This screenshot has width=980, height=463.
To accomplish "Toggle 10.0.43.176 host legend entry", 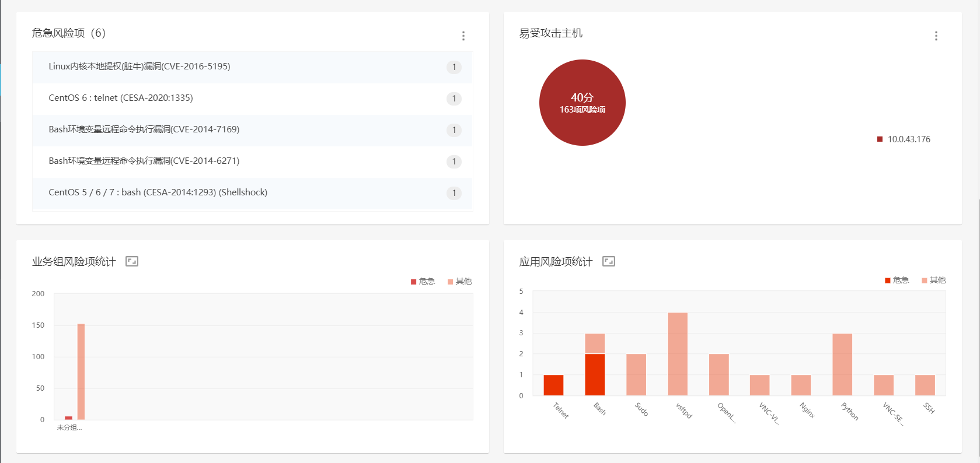I will tap(904, 139).
